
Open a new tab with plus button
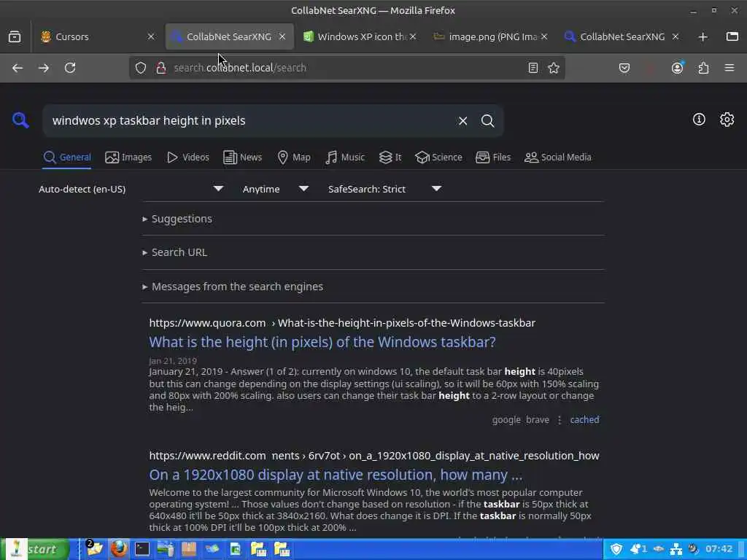coord(703,36)
